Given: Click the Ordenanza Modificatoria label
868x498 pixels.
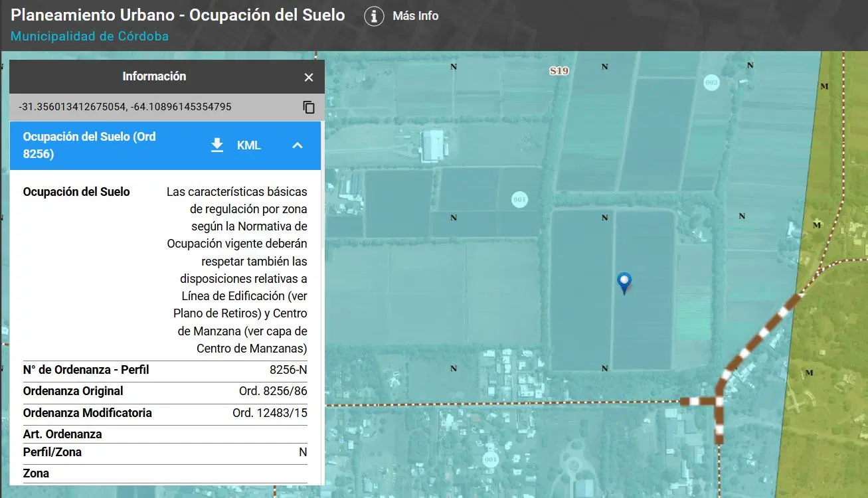Looking at the screenshot, I should click(88, 412).
